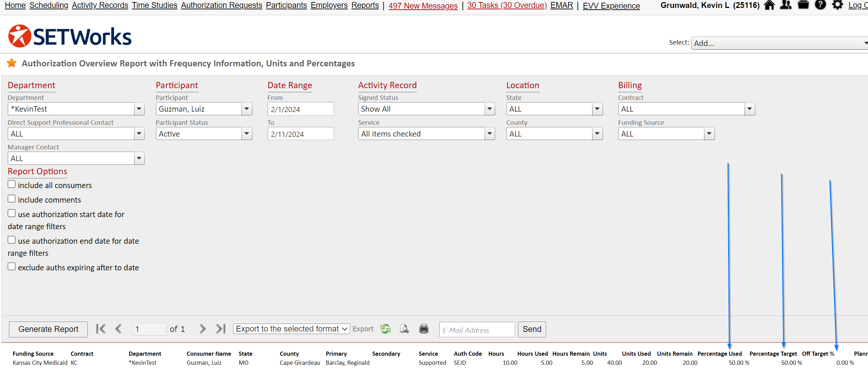This screenshot has width=868, height=372.
Task: Check use authorization start date option
Action: coord(11,213)
